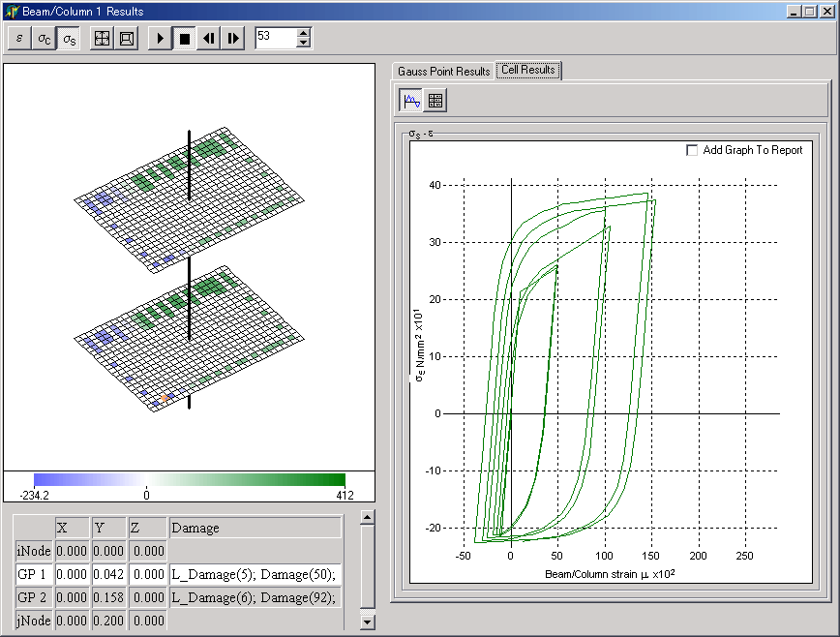Step forward one frame
The width and height of the screenshot is (840, 637).
pyautogui.click(x=232, y=39)
